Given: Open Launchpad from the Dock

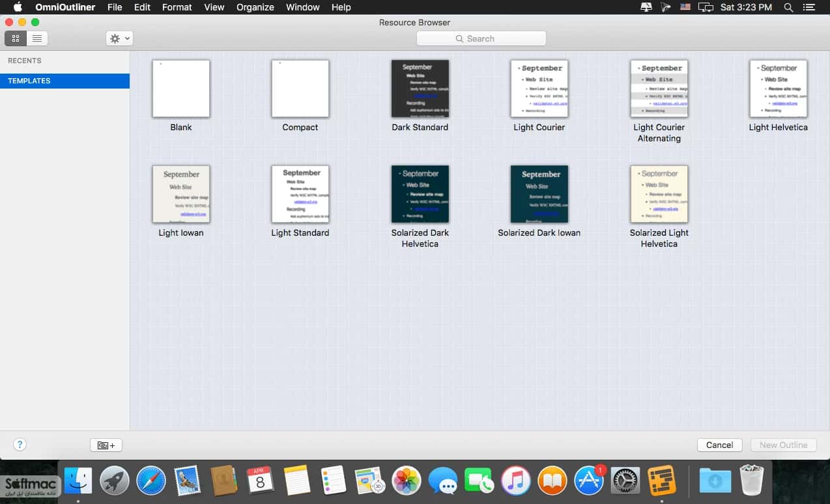Looking at the screenshot, I should coord(115,481).
